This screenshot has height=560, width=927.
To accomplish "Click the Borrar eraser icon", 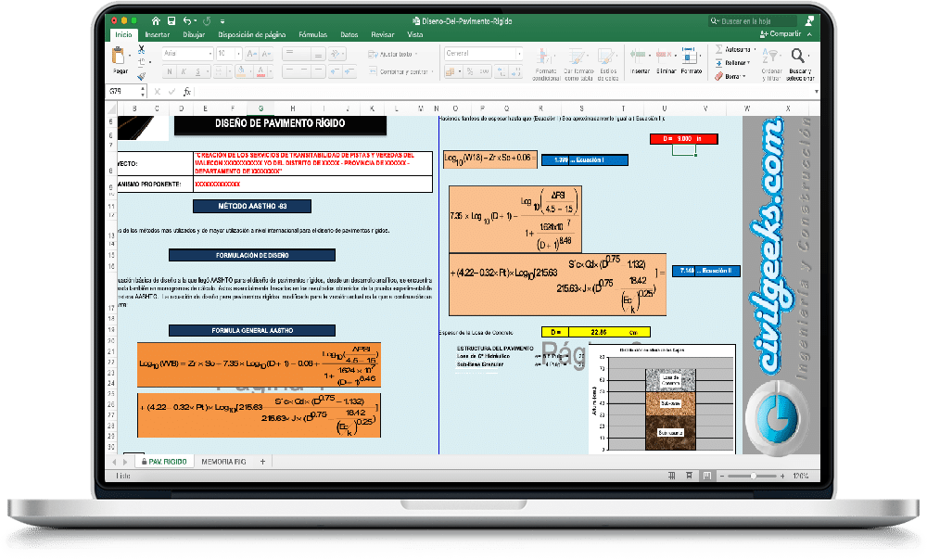I will coord(719,76).
